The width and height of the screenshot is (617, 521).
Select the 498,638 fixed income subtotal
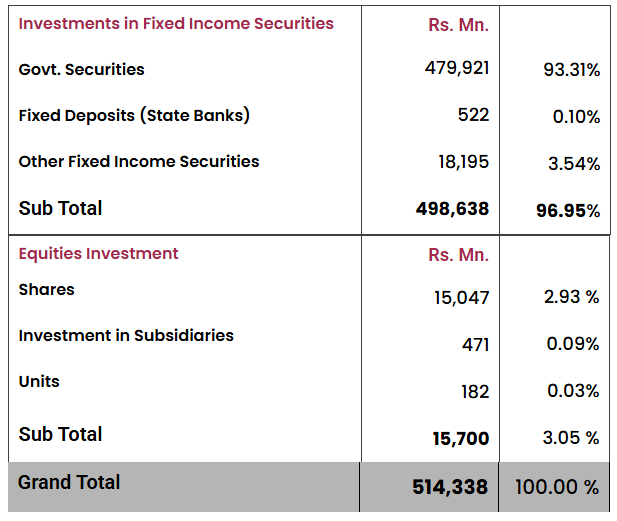(x=453, y=209)
